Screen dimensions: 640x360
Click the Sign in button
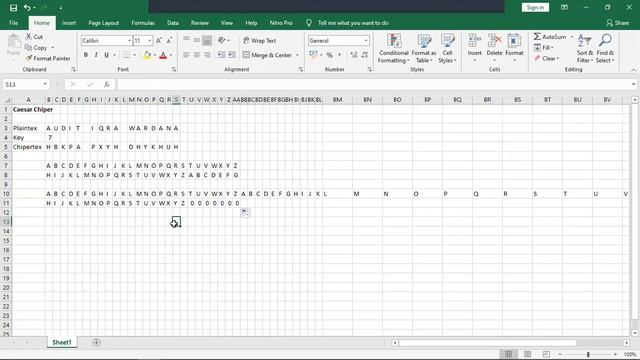pyautogui.click(x=535, y=7)
